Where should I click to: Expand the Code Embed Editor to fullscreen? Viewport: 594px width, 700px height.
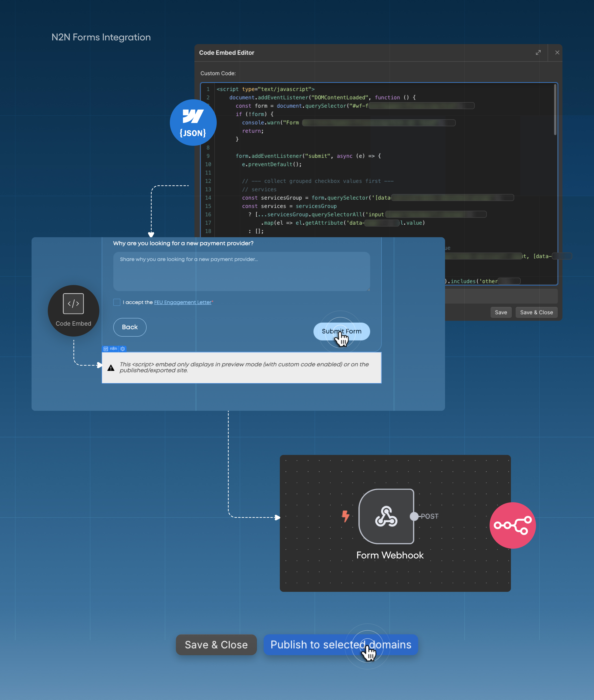538,52
